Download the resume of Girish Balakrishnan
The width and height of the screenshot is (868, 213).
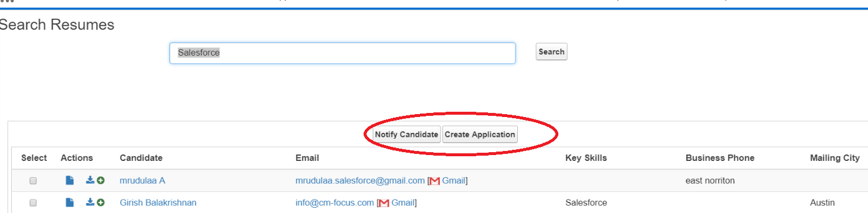[90, 202]
